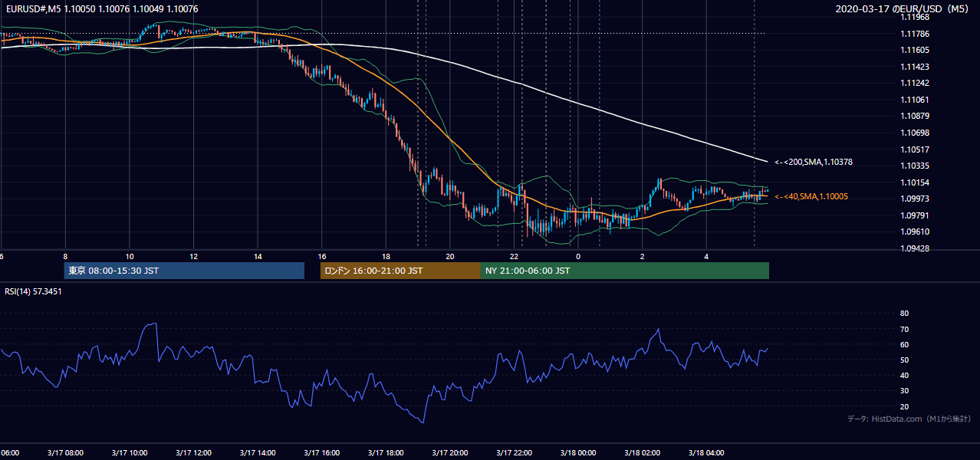Click RSI scale value 50

(x=905, y=360)
